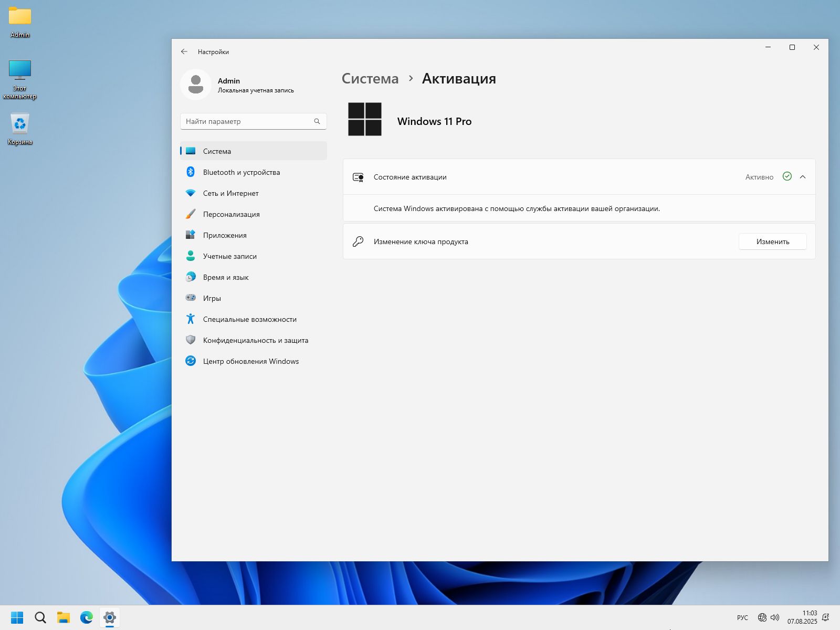This screenshot has height=630, width=840.
Task: Open the Start menu
Action: click(17, 617)
